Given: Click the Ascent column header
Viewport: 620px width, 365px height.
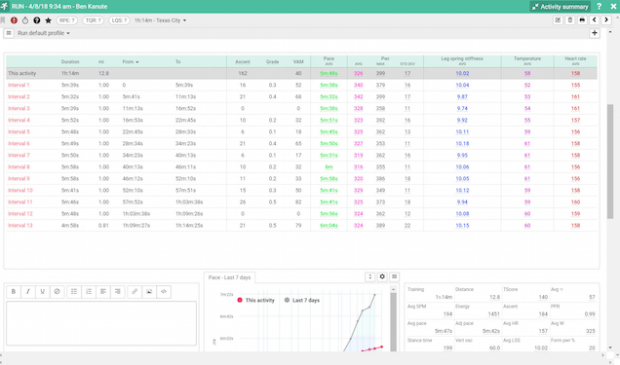Looking at the screenshot, I should click(x=242, y=62).
